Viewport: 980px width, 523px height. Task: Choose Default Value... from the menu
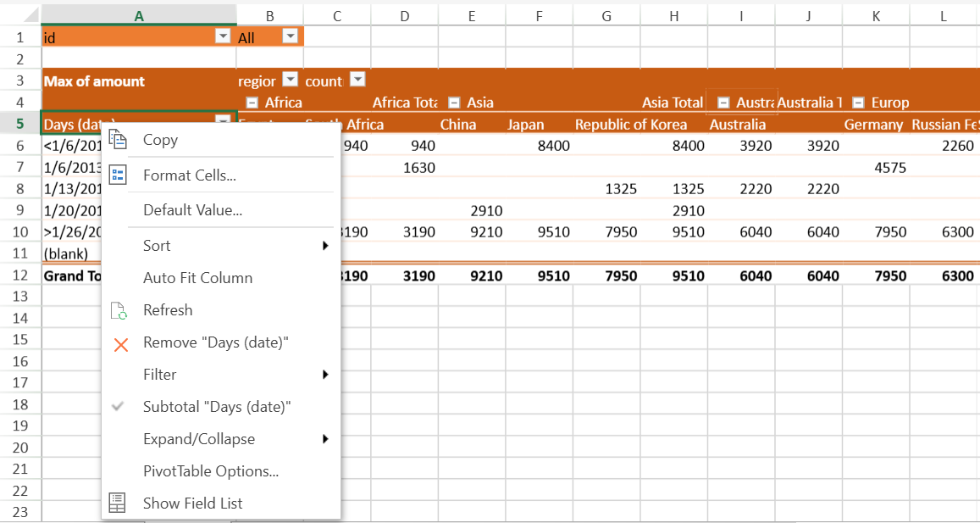(192, 210)
